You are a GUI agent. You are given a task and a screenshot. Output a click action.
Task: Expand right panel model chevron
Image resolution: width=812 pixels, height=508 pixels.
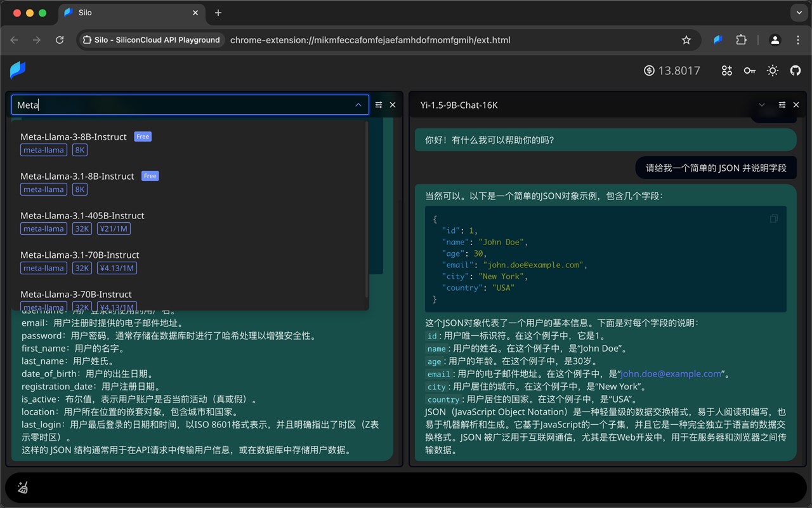(762, 105)
